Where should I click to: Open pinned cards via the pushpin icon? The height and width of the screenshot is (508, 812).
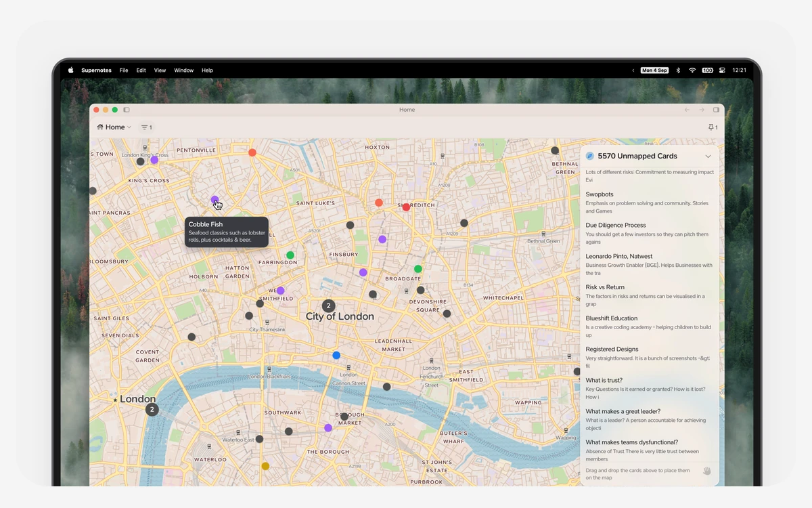coord(713,127)
